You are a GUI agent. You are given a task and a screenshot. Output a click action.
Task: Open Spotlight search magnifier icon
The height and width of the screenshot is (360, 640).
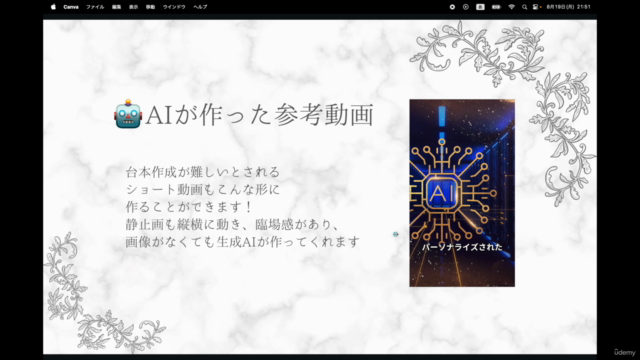point(524,7)
